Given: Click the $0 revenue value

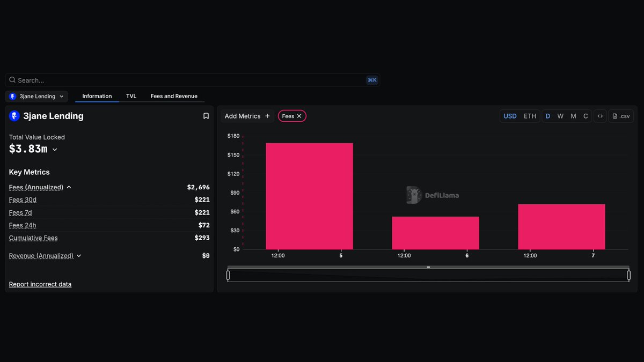Looking at the screenshot, I should [x=206, y=256].
